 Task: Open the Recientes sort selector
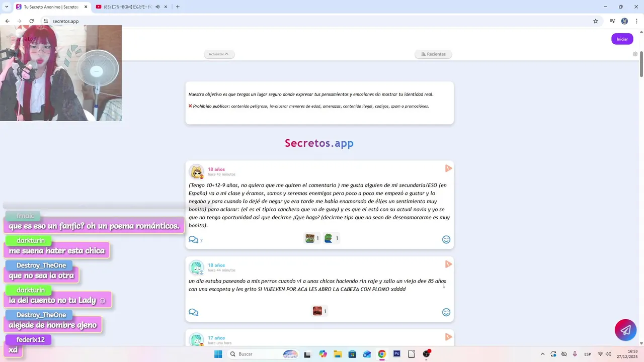[433, 54]
